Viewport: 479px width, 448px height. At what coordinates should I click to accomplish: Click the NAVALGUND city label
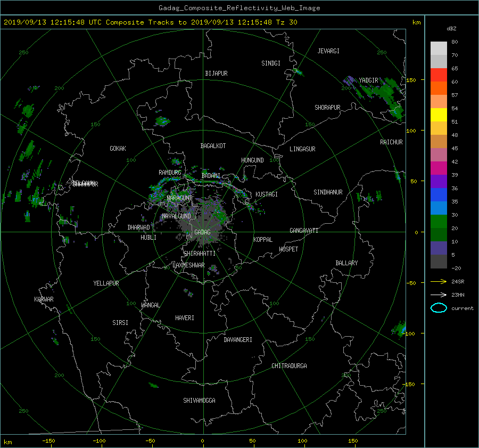pyautogui.click(x=176, y=216)
